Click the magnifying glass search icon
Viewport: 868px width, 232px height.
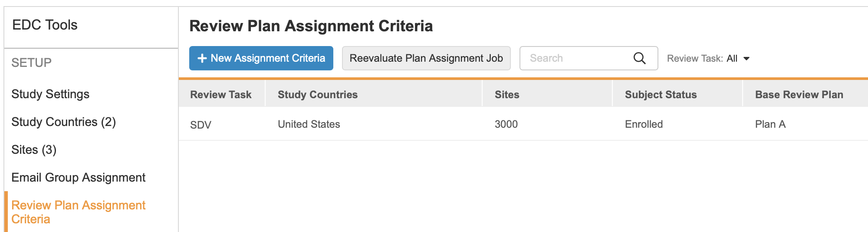click(639, 58)
